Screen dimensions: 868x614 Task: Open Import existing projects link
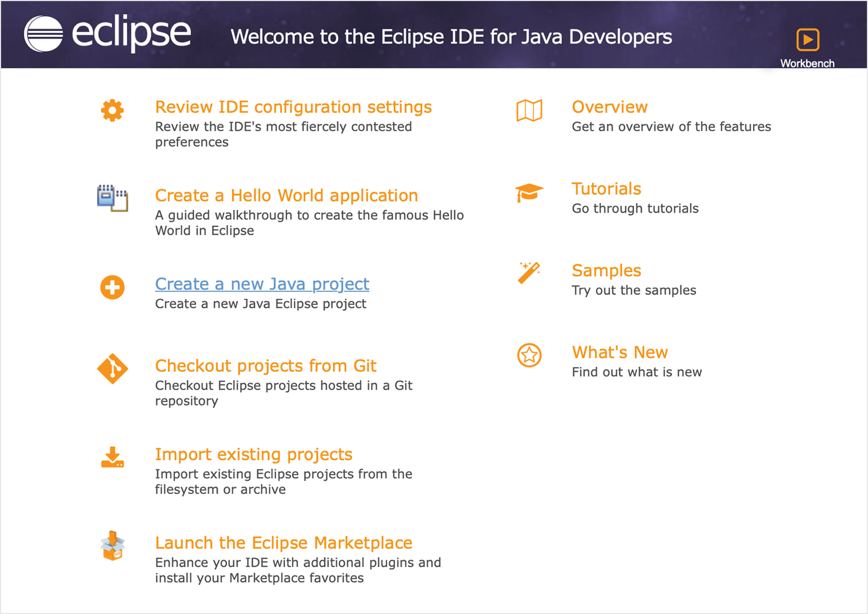[x=254, y=454]
